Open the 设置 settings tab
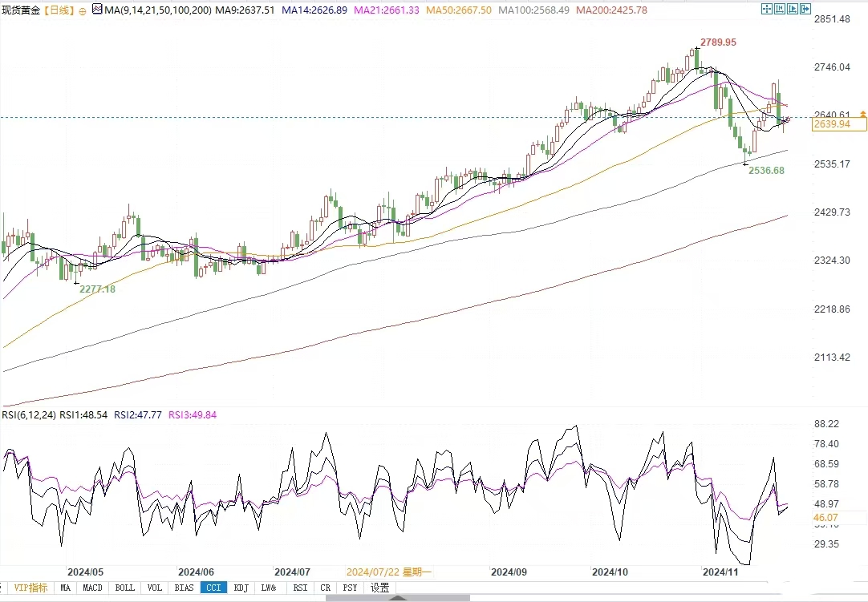 click(x=379, y=588)
